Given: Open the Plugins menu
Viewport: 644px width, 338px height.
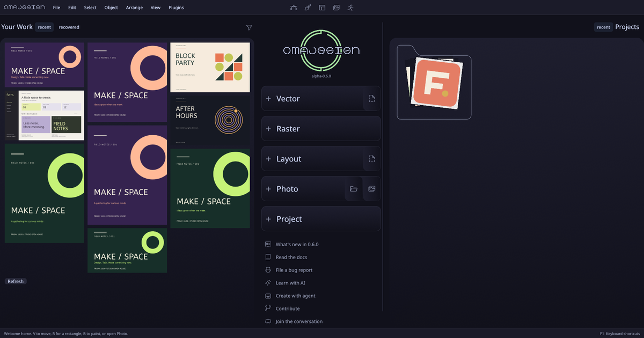Looking at the screenshot, I should (176, 8).
